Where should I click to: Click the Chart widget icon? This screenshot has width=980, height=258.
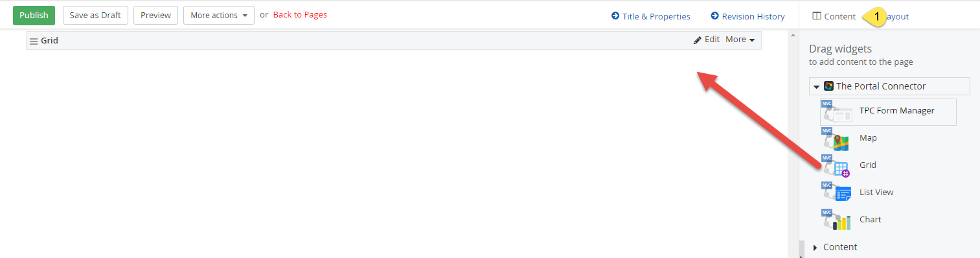point(837,220)
